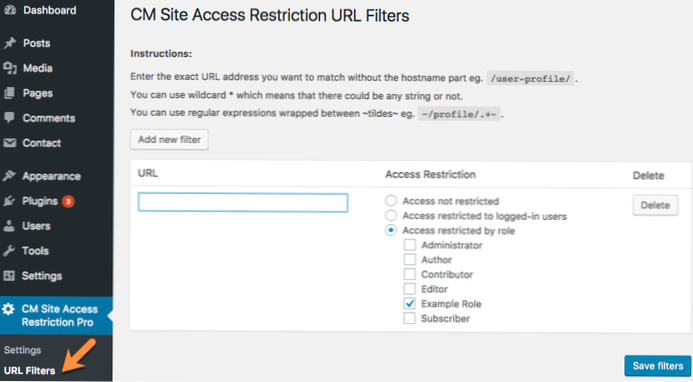The width and height of the screenshot is (693, 382).
Task: Click the Save filters button
Action: 658,366
